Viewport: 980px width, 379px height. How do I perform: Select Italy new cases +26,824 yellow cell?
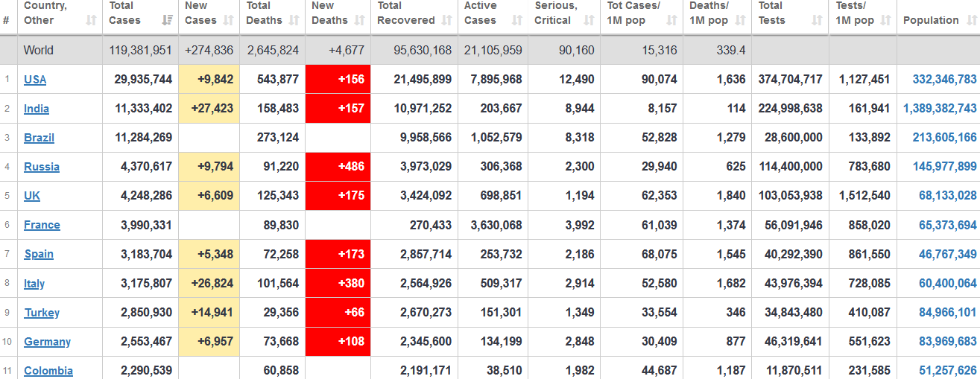click(209, 284)
